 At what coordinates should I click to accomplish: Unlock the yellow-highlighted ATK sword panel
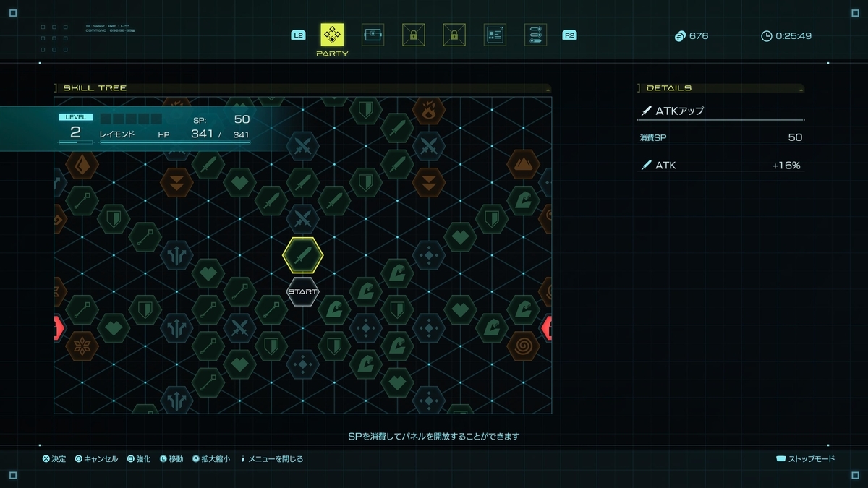302,254
